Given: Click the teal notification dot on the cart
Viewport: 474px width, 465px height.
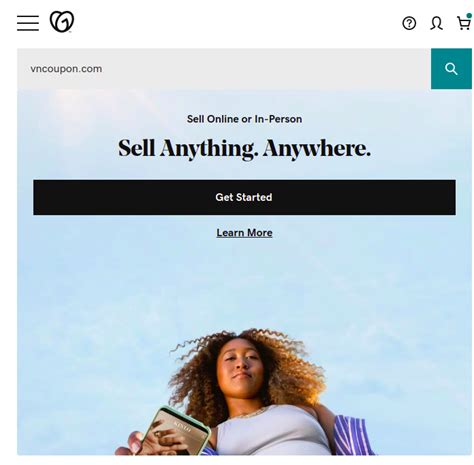Looking at the screenshot, I should (x=469, y=15).
